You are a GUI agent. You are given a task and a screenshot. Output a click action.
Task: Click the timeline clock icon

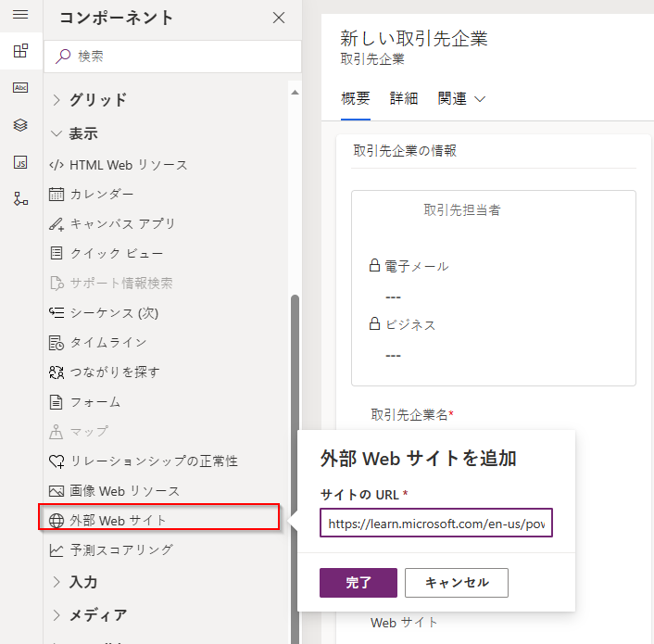coord(57,343)
